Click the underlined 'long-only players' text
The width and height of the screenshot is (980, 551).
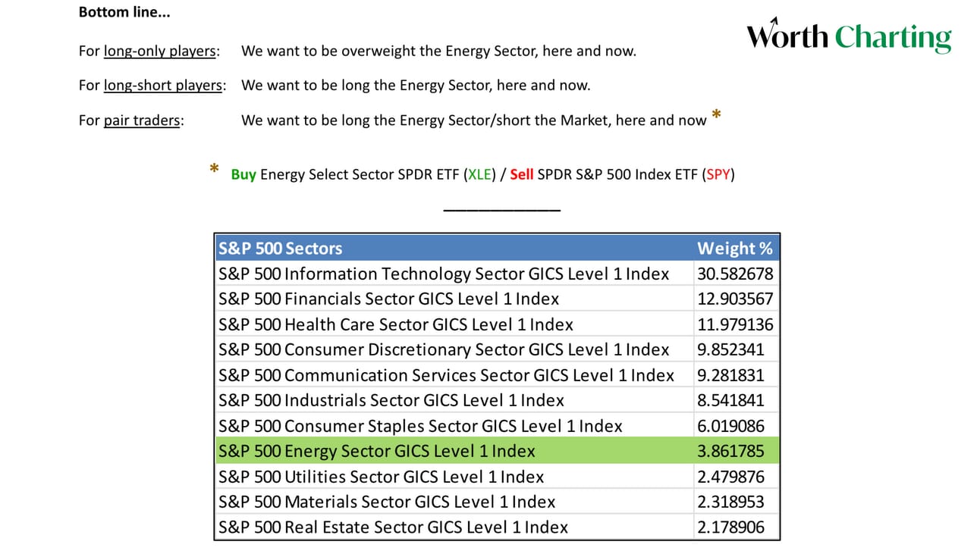[x=159, y=52]
